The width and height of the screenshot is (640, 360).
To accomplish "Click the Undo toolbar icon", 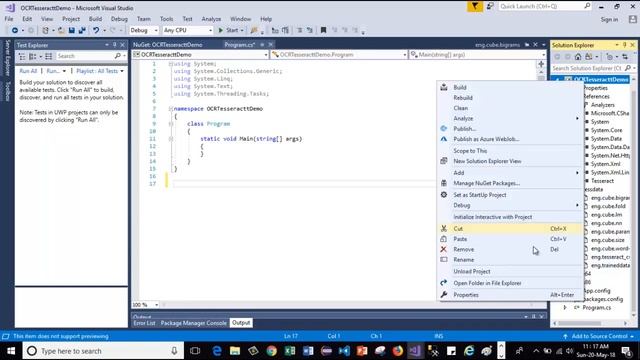I will pyautogui.click(x=96, y=30).
